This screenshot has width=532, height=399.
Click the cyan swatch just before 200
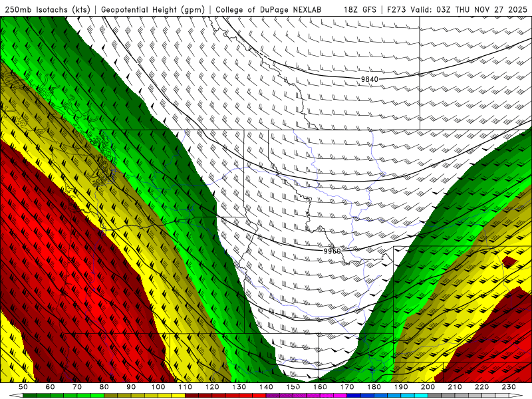tap(421, 395)
